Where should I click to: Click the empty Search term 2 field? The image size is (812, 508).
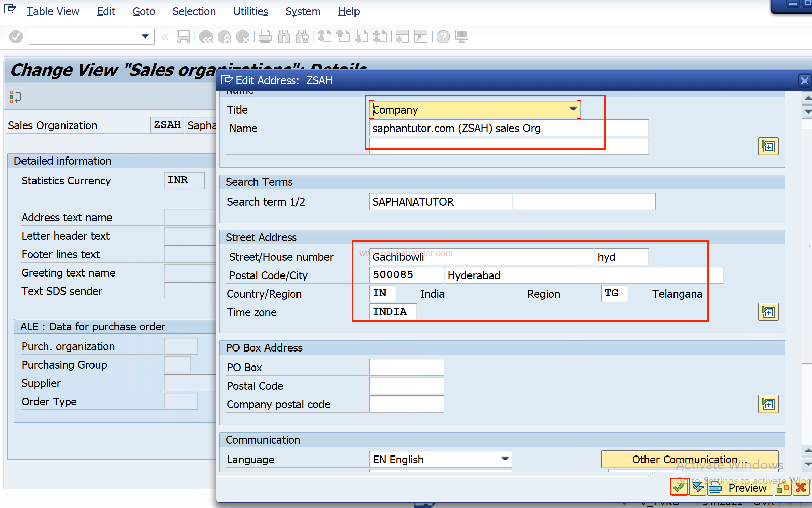click(x=584, y=202)
